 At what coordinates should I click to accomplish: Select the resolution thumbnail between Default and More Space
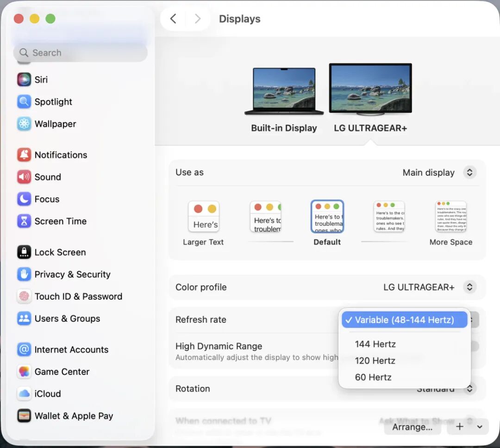[x=389, y=217]
